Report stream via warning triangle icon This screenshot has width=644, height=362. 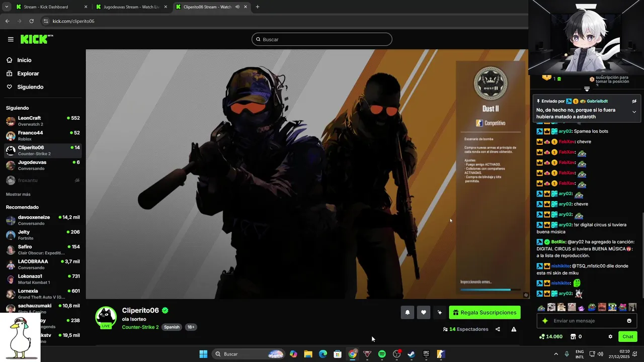click(x=514, y=329)
